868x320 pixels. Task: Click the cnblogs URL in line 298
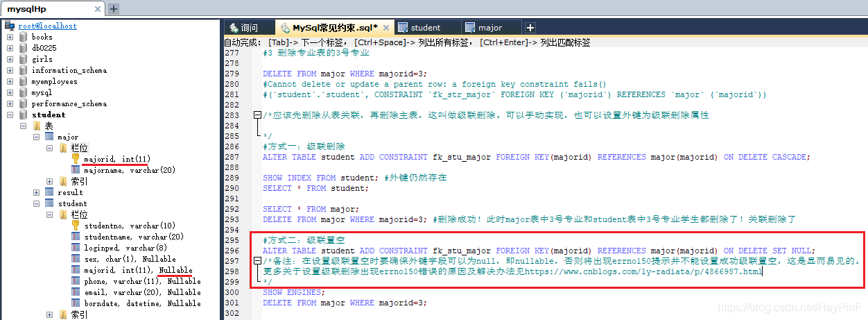coord(643,271)
